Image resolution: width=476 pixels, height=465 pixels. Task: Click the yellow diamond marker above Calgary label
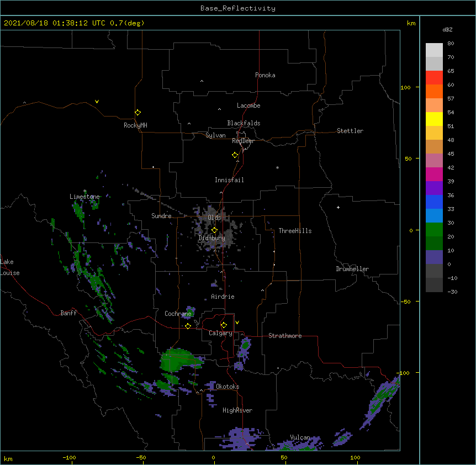[x=224, y=325]
